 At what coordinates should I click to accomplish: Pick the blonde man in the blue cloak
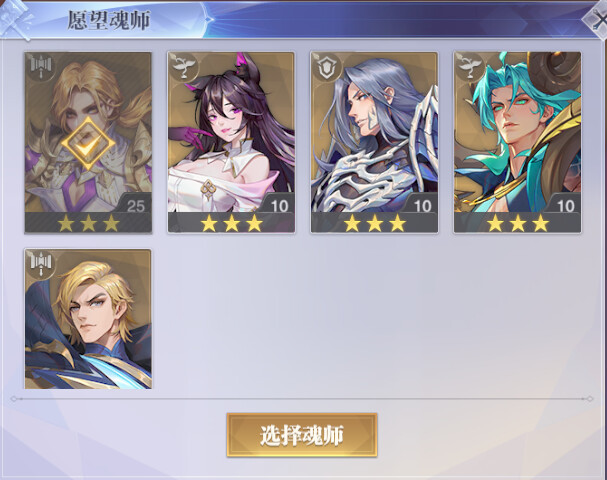point(88,319)
